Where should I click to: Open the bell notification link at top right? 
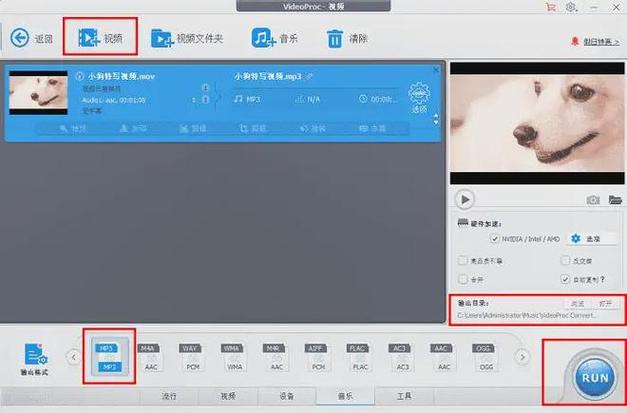(x=596, y=42)
